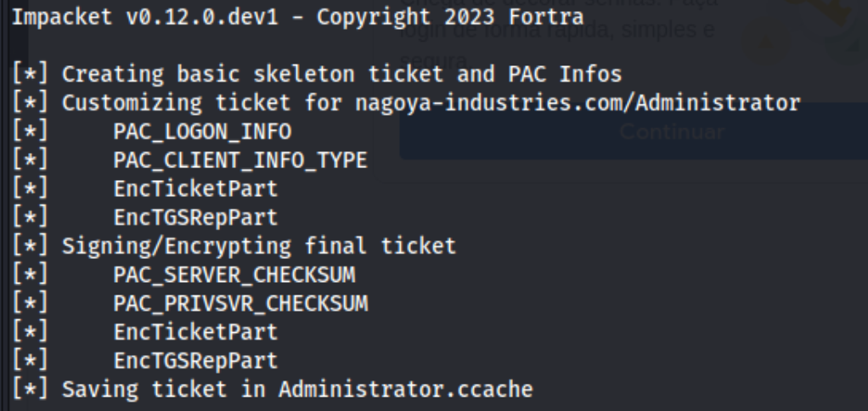Click EncTicketPart below PAC_PRIVSVR_CHECKSUM
The image size is (868, 411).
(x=195, y=332)
